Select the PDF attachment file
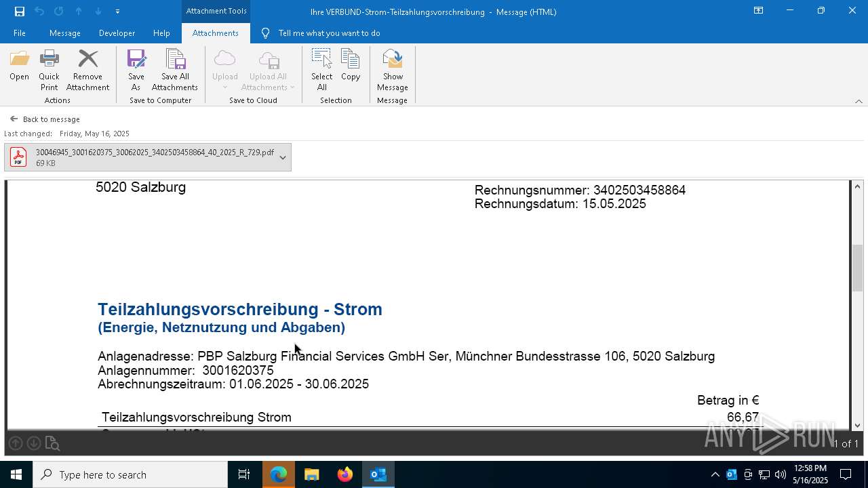The height and width of the screenshot is (488, 868). coord(148,157)
